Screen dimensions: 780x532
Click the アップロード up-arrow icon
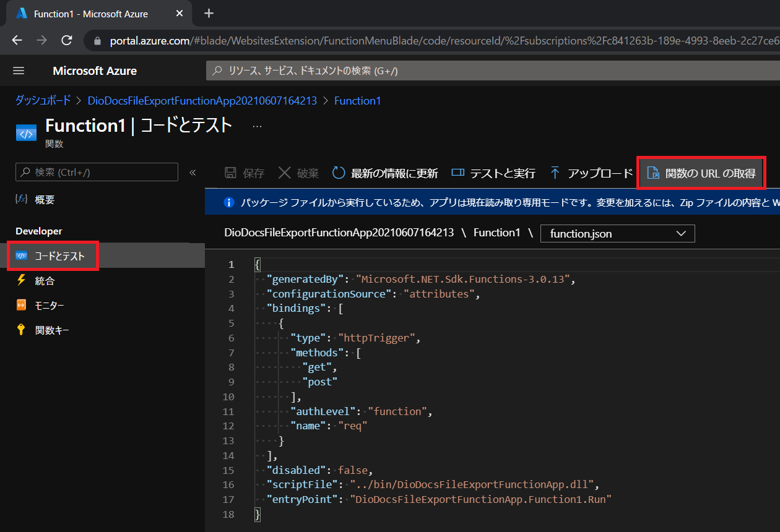555,173
